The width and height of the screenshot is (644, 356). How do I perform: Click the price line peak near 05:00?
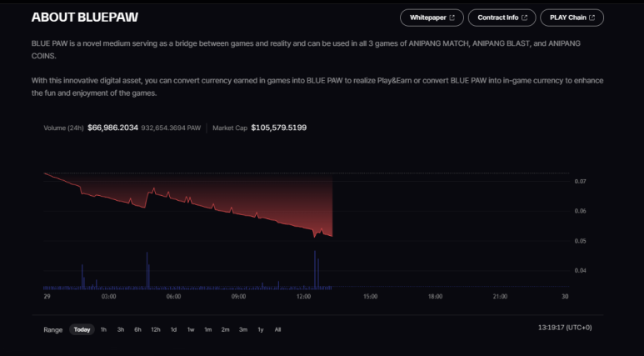pos(154,188)
